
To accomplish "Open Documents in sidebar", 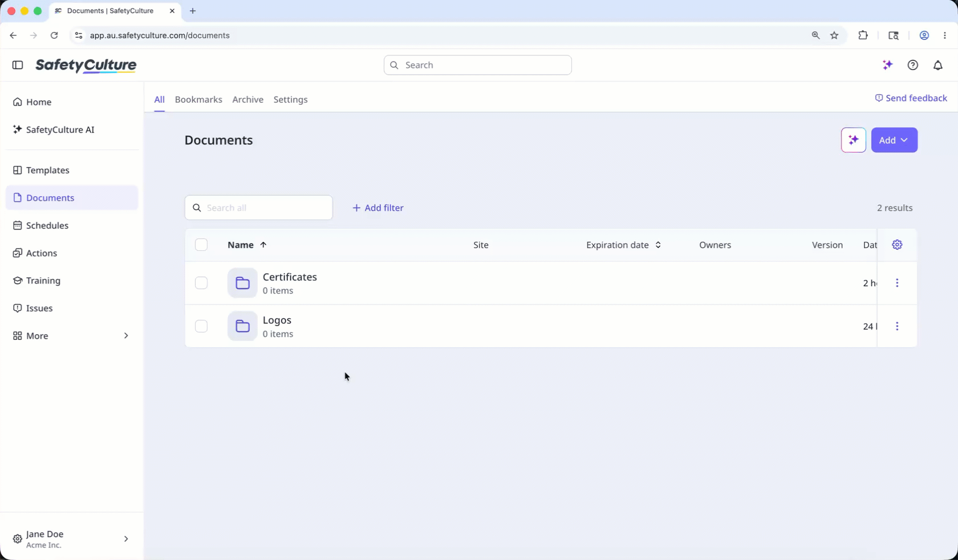I will click(72, 198).
